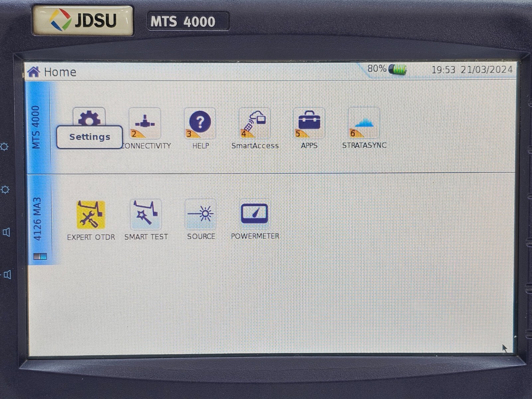Image resolution: width=532 pixels, height=399 pixels.
Task: Click the CONNECTIVITY label text
Action: [x=146, y=146]
